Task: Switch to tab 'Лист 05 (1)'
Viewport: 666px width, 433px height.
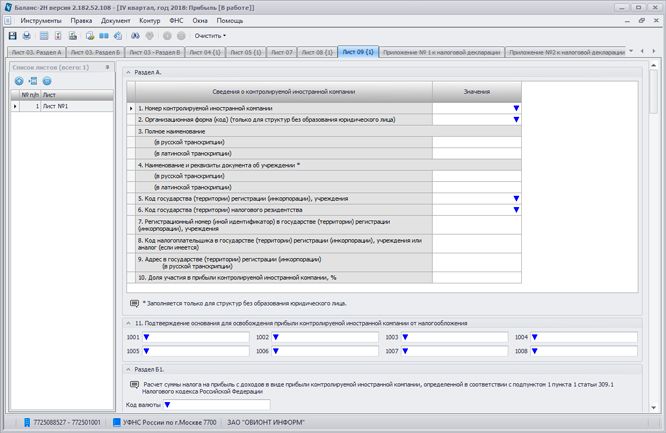Action: (x=246, y=52)
